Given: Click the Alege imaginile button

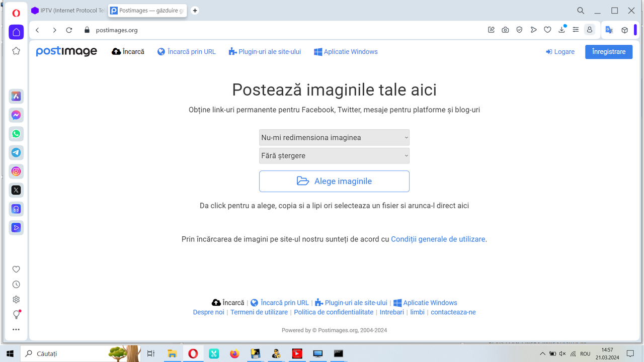Looking at the screenshot, I should click(334, 182).
